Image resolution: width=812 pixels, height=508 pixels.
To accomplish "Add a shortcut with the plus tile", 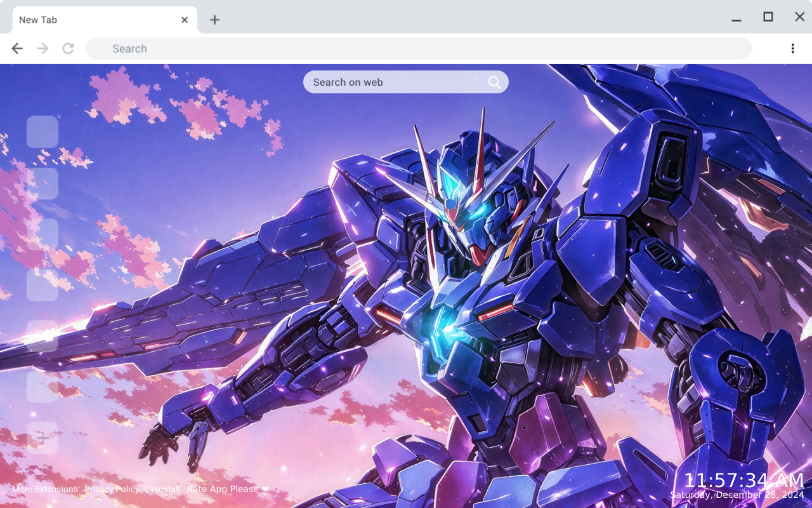I will [x=43, y=438].
